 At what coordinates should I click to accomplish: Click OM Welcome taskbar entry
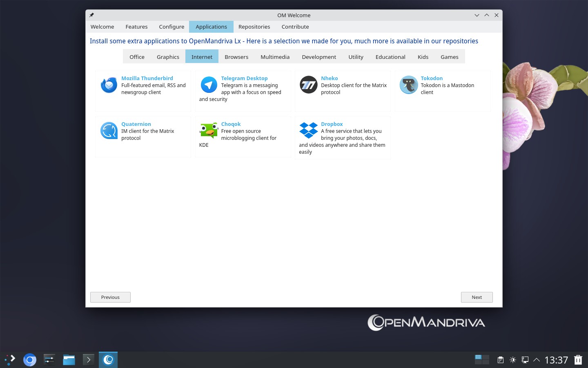[x=108, y=360]
